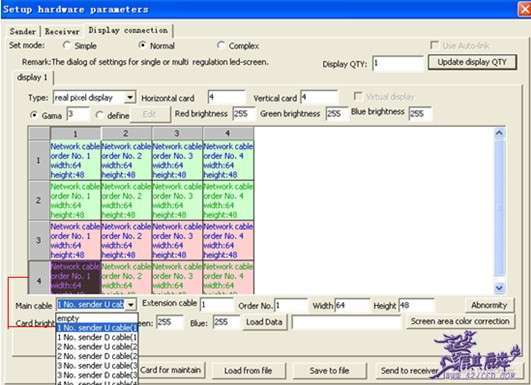Image resolution: width=531 pixels, height=385 pixels.
Task: Click the Send to receiver button
Action: pos(409,371)
